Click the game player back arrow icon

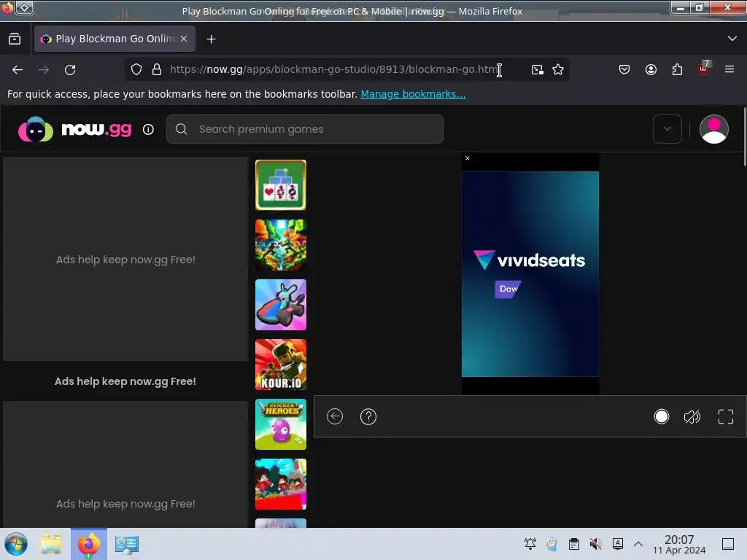coord(335,416)
